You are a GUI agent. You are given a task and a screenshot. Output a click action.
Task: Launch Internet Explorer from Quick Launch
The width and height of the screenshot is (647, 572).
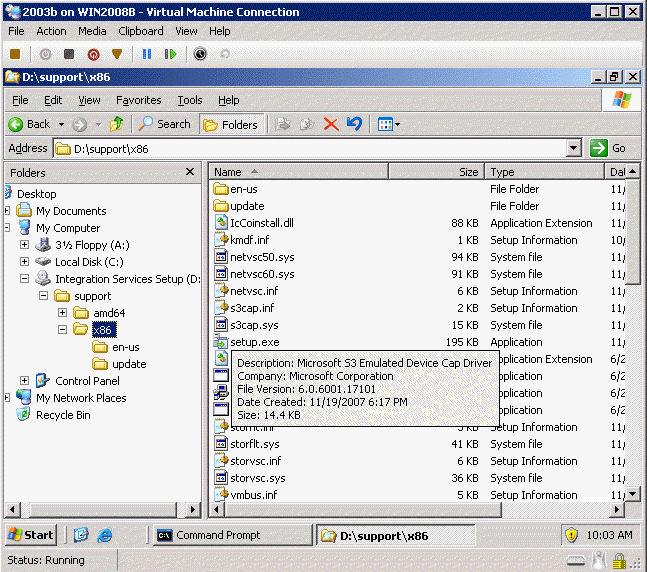[x=105, y=535]
